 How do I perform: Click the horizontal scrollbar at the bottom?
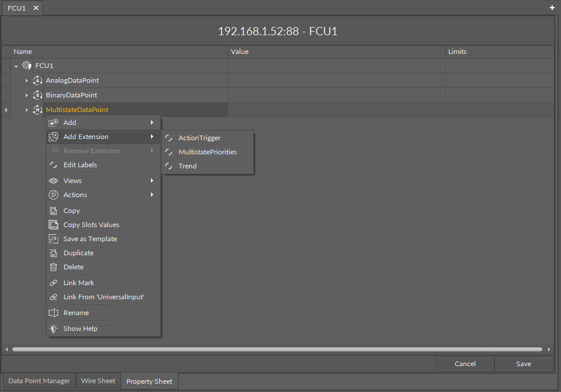[x=276, y=349]
